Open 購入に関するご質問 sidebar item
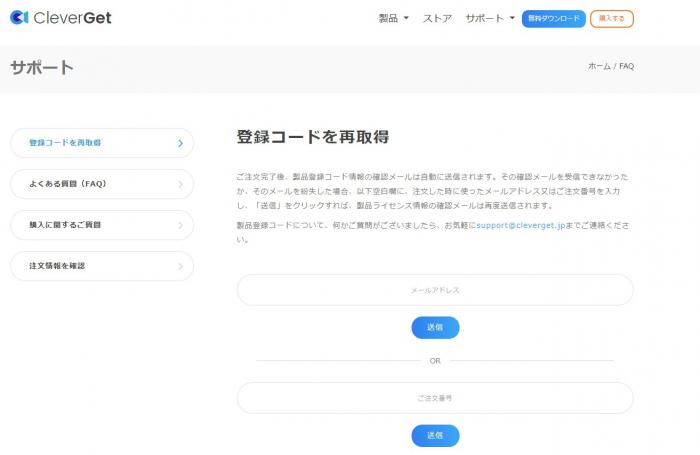Image resolution: width=700 pixels, height=455 pixels. coord(102,225)
